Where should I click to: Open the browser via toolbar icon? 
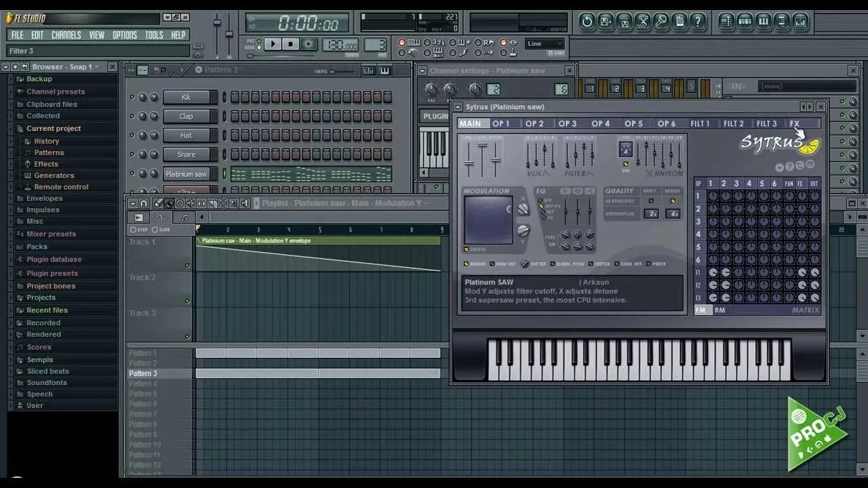click(782, 22)
